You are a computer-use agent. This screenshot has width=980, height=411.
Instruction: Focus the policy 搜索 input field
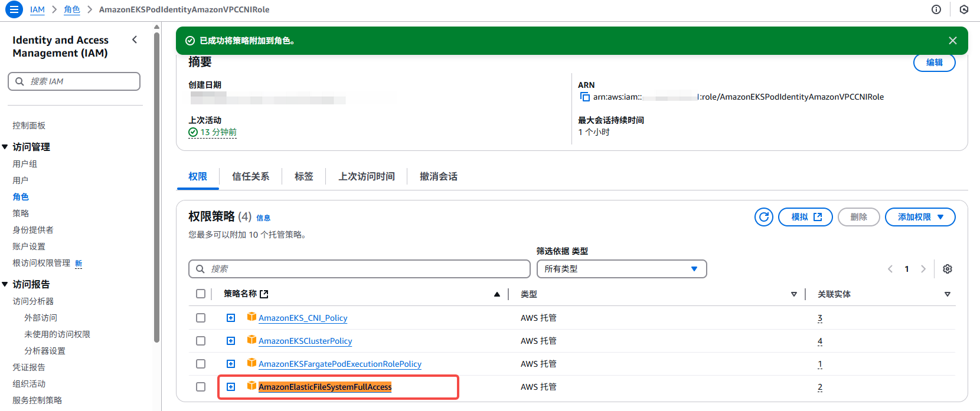pos(360,269)
